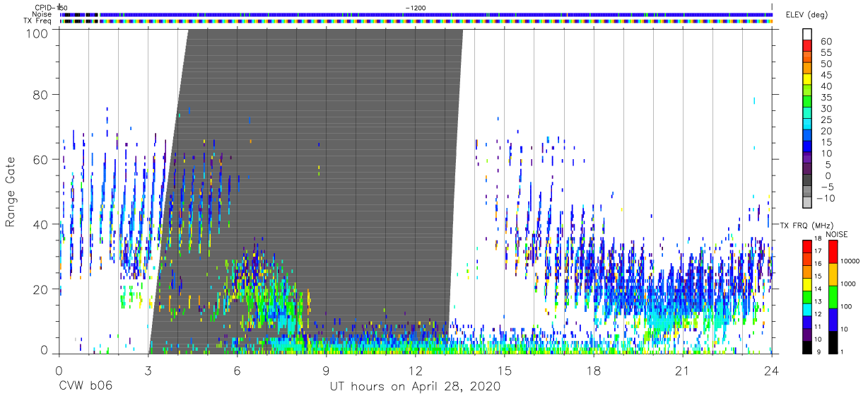Select the '45' elevation colorbar label
This screenshot has height=401, width=868.
click(x=826, y=75)
